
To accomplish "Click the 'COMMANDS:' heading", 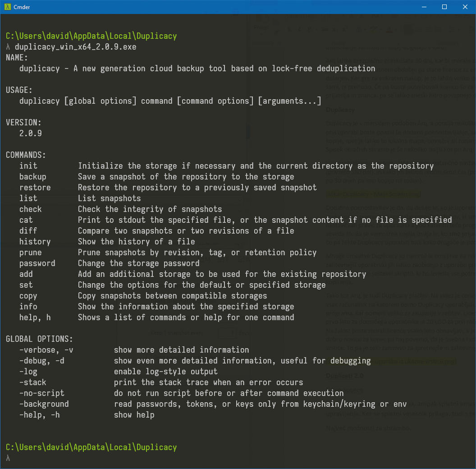I will coord(26,155).
